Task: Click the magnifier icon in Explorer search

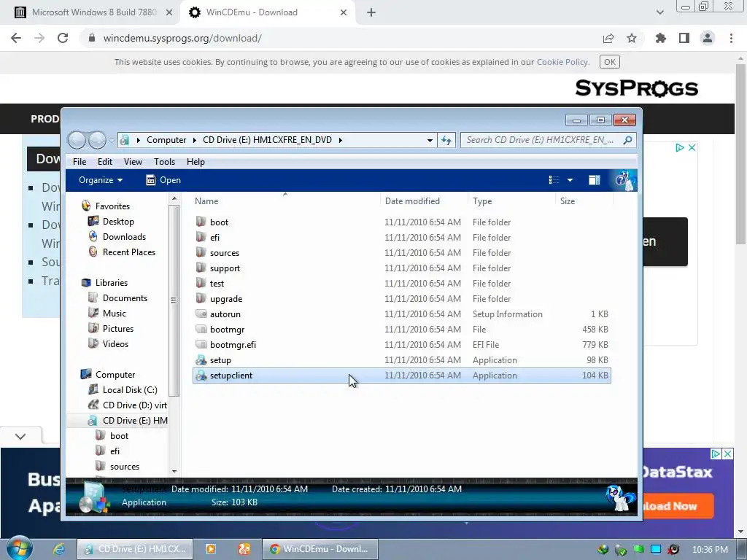Action: [x=627, y=140]
